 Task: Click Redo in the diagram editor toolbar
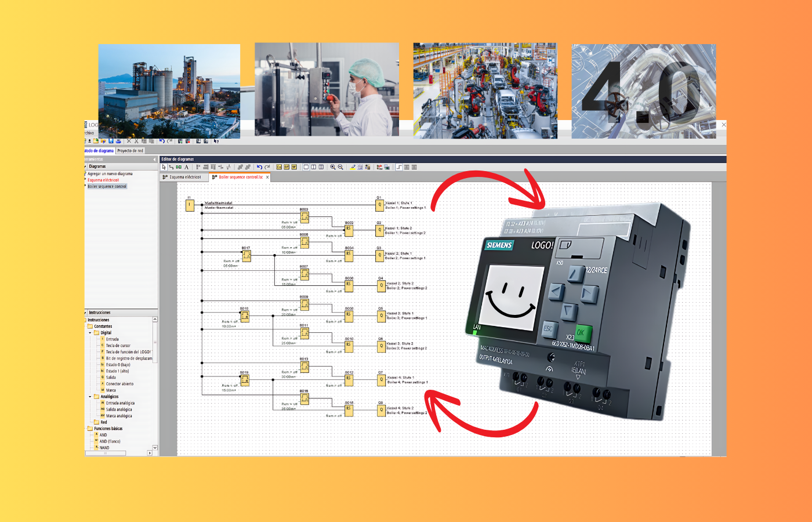click(267, 167)
